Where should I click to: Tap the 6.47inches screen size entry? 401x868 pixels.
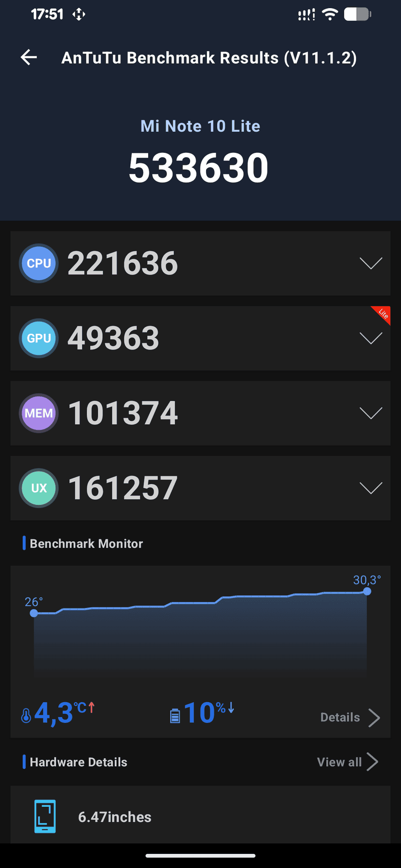coord(115,817)
